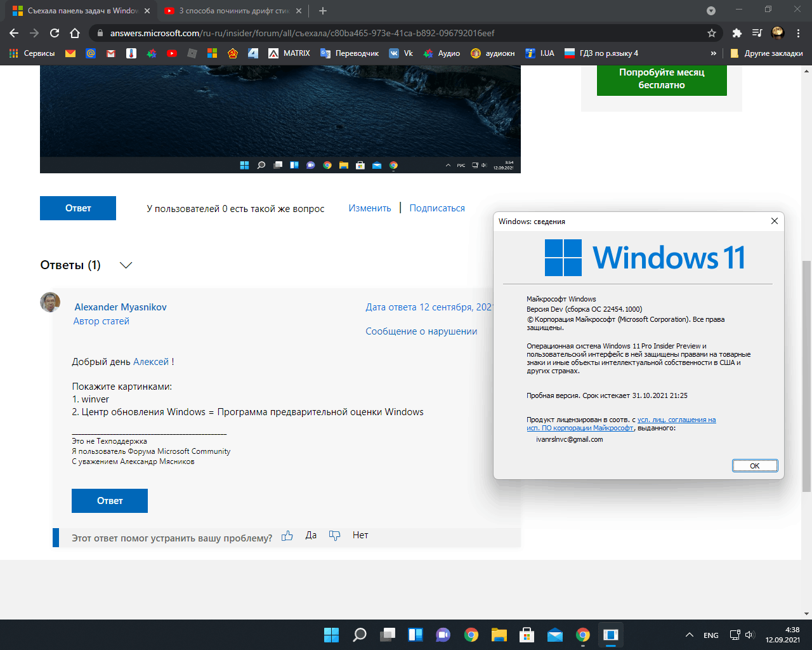Open the Vk bookmark
The height and width of the screenshot is (650, 812).
tap(401, 53)
